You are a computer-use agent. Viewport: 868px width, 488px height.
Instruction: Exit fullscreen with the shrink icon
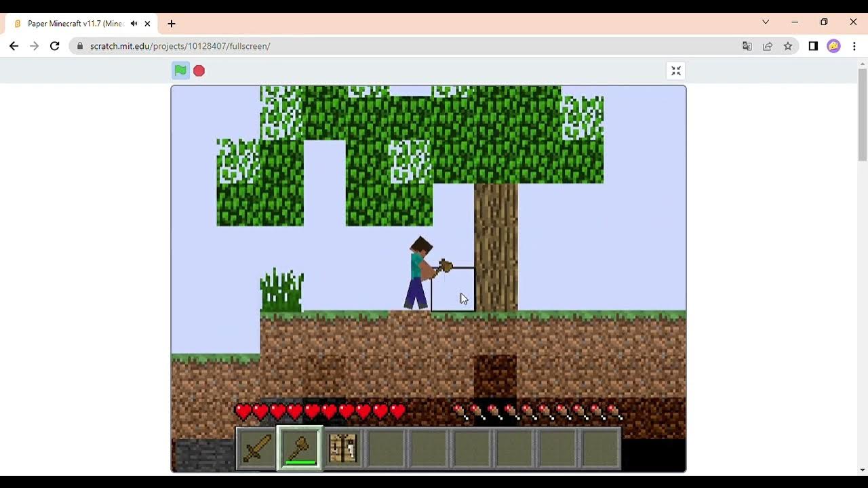point(675,70)
